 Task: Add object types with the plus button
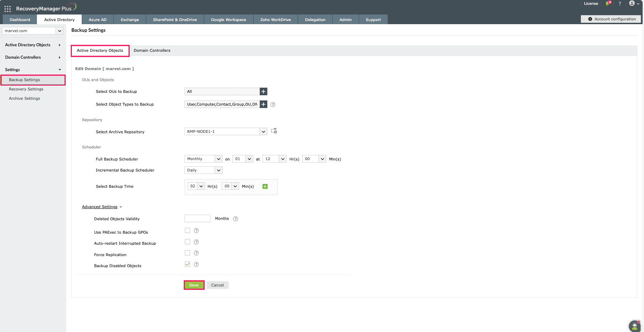coord(264,104)
